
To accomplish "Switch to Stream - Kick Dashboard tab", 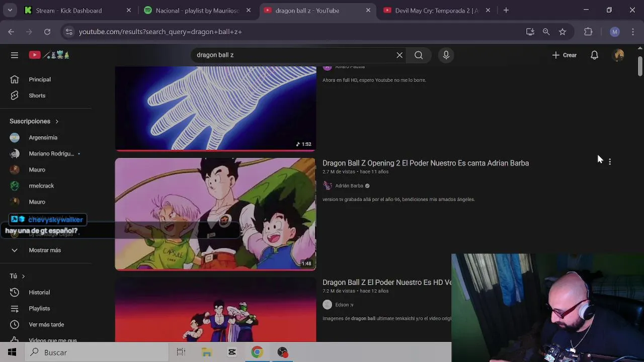I will point(78,10).
